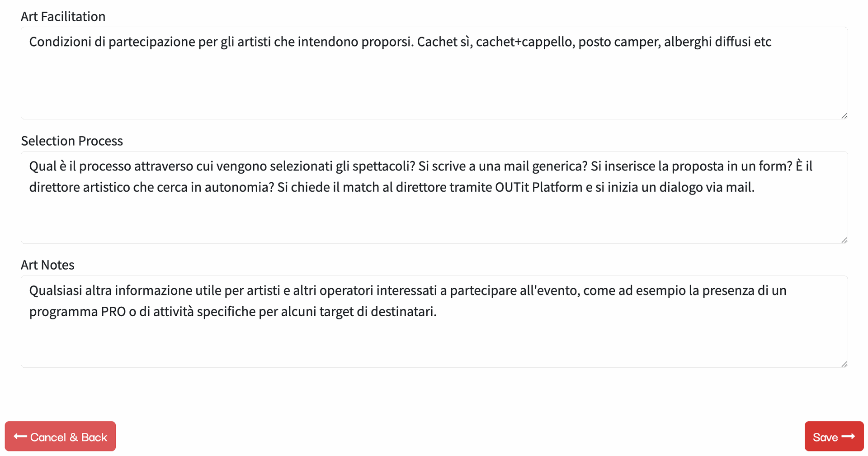Grab the Art Facilitation textarea resize handle
Viewport: 868px width, 456px height.
click(x=844, y=116)
